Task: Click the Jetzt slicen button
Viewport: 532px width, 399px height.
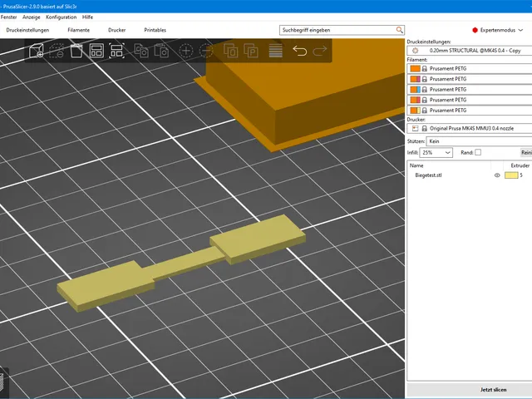Action: (493, 390)
